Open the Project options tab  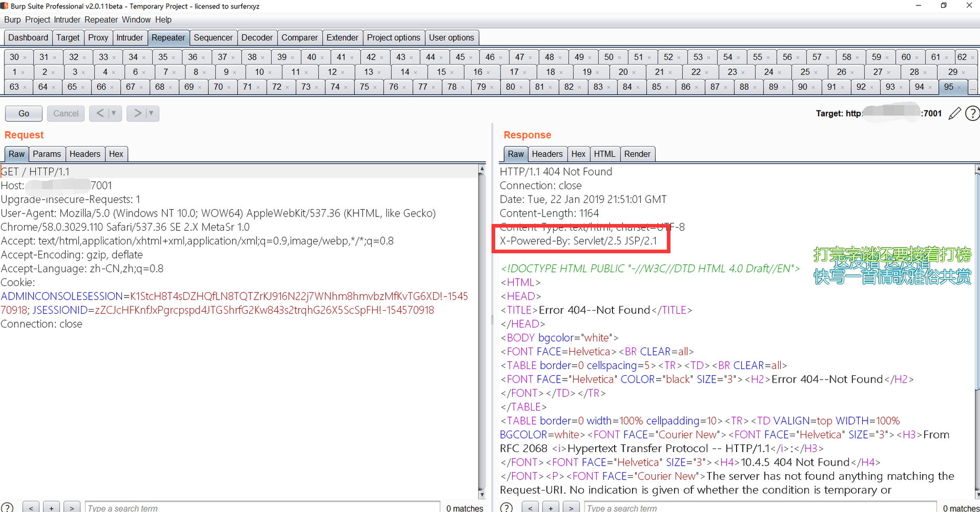pos(394,38)
